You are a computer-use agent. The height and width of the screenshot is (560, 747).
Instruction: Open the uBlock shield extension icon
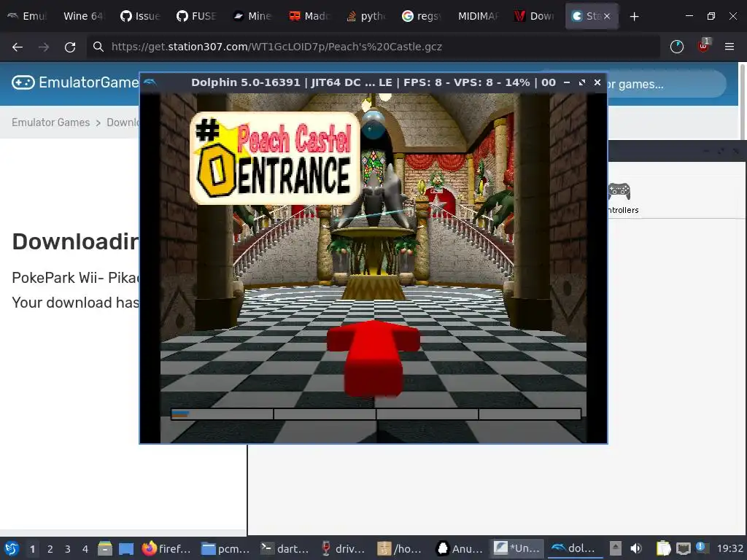click(703, 46)
